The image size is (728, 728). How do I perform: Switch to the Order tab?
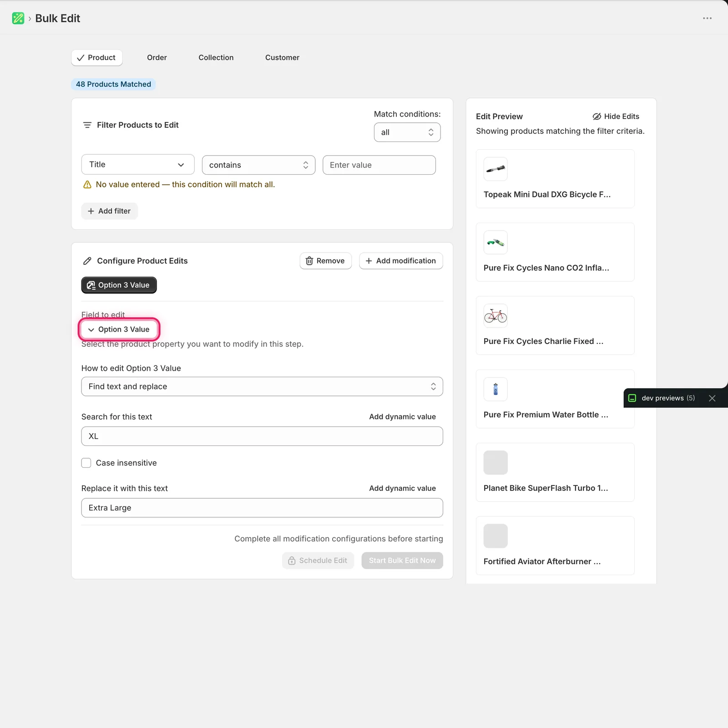(157, 58)
